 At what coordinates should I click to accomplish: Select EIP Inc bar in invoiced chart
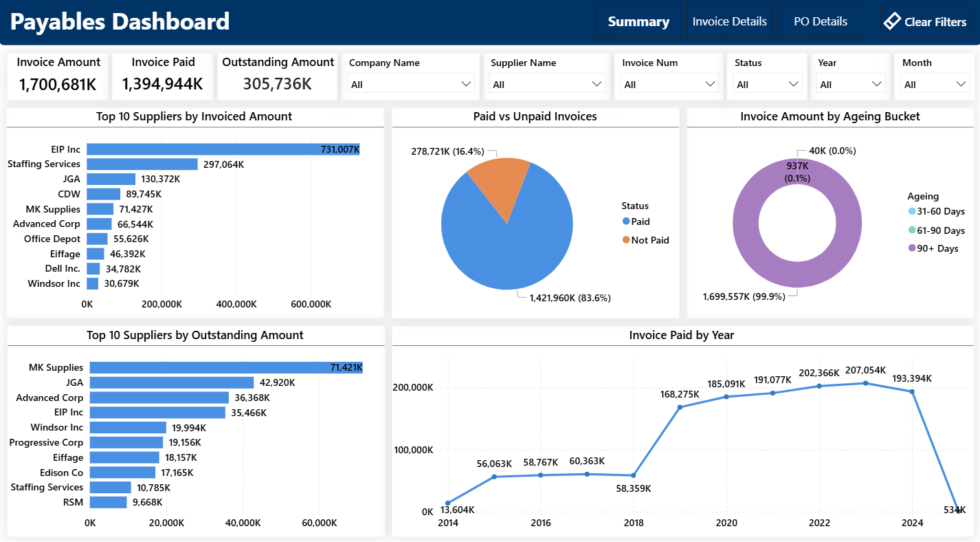tap(223, 149)
